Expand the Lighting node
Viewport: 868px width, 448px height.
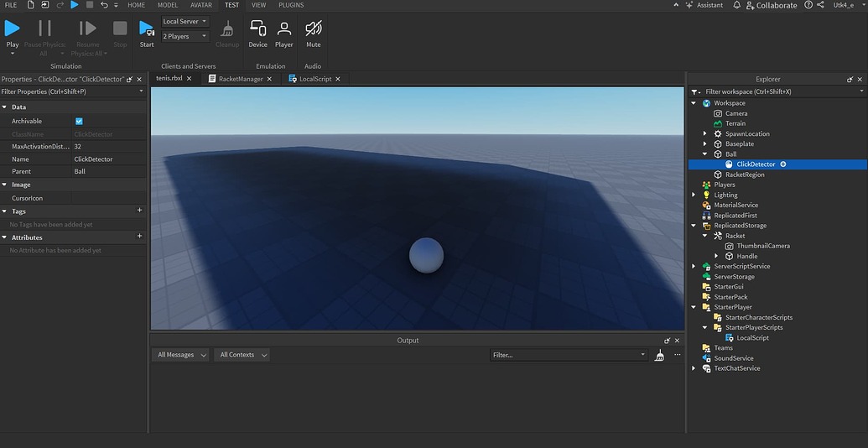click(694, 195)
